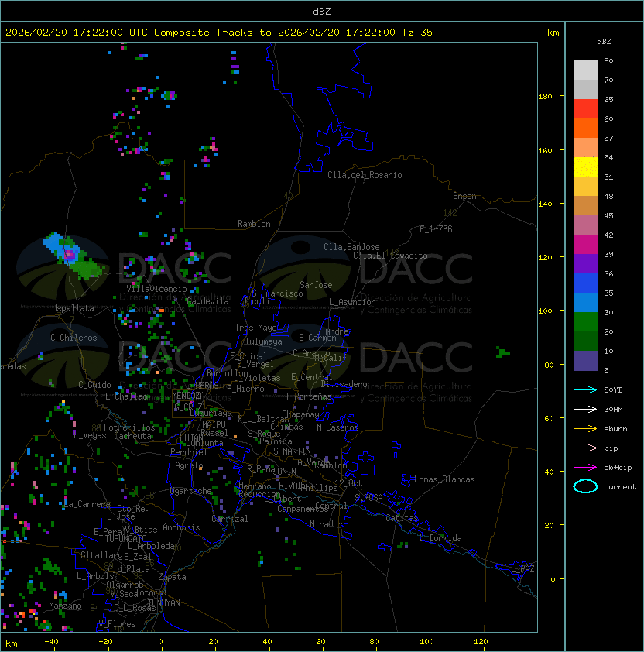The height and width of the screenshot is (652, 644).
Task: Select the L_Asuncion map label
Action: point(352,302)
